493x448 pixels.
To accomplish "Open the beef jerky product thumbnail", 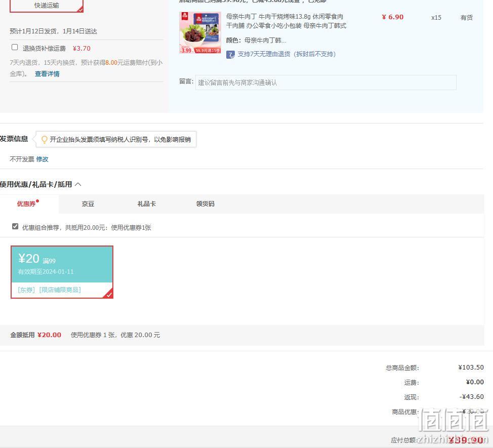I will [x=200, y=33].
